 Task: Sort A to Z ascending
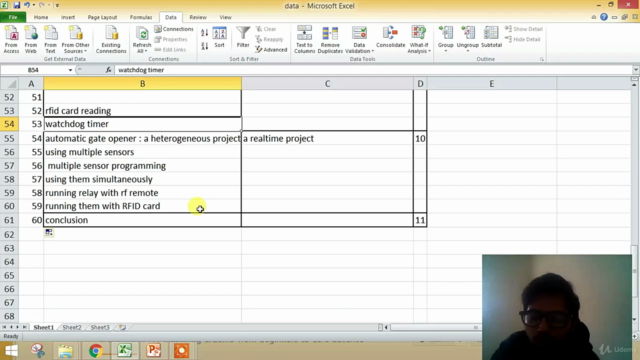point(204,33)
